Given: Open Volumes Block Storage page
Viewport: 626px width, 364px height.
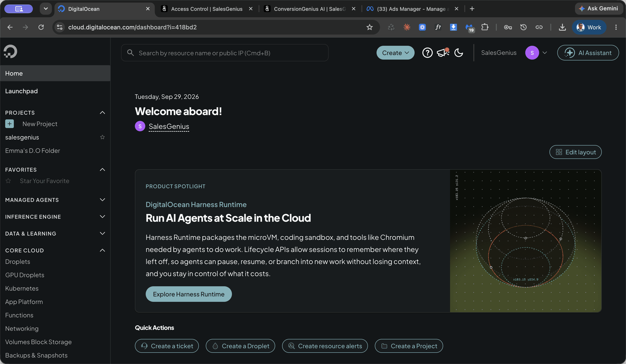Looking at the screenshot, I should pyautogui.click(x=38, y=342).
